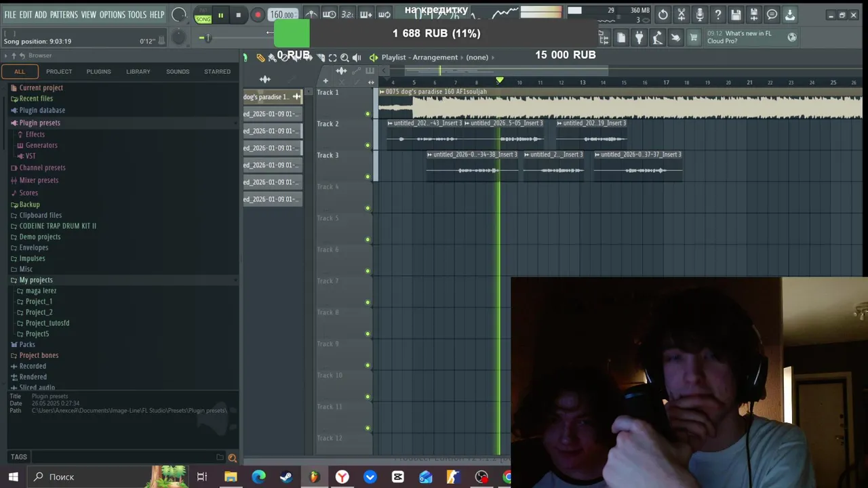Open the Project_tutosfd folder

pos(47,323)
